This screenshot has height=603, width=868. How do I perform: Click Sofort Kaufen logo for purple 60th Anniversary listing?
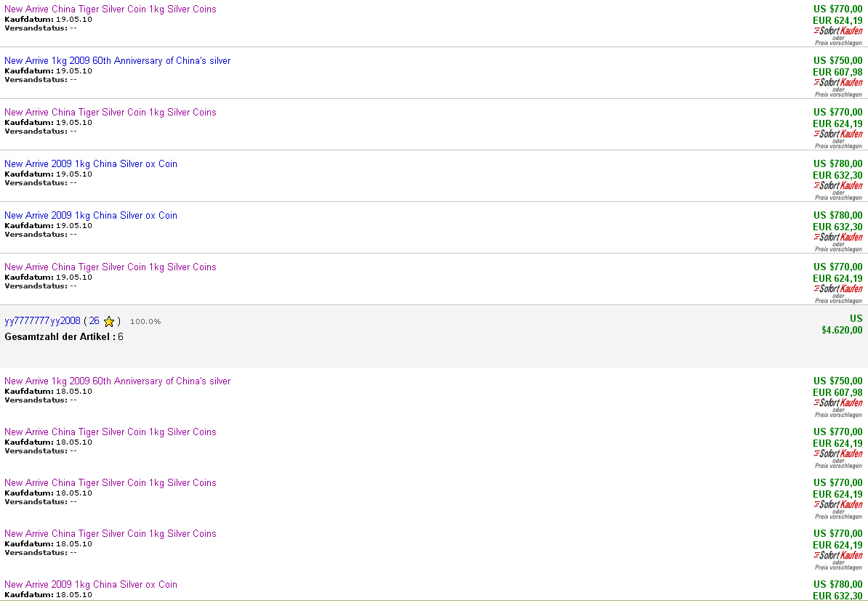pos(838,402)
